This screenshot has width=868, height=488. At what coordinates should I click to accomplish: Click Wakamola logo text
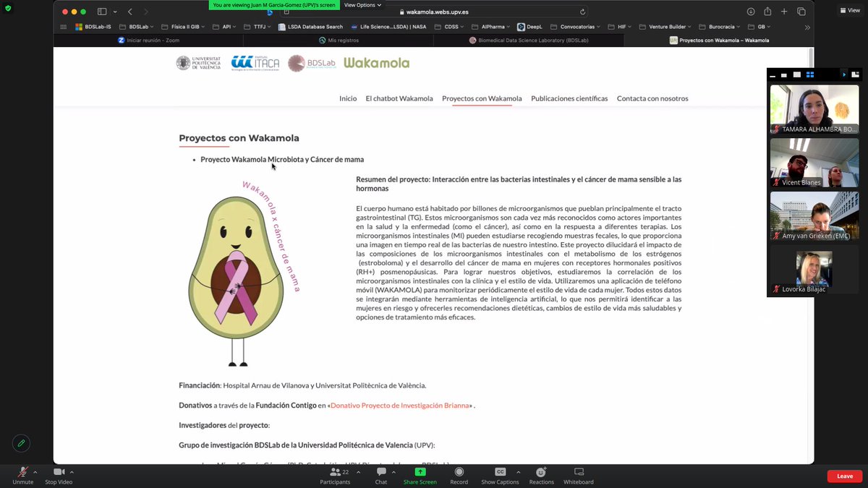[x=376, y=63]
